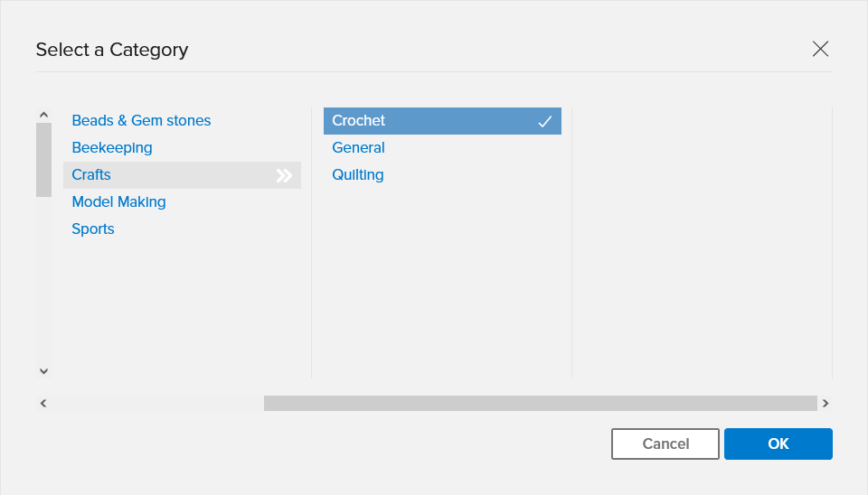This screenshot has width=868, height=495.
Task: Click the vertical scrollbar down arrow
Action: click(43, 371)
